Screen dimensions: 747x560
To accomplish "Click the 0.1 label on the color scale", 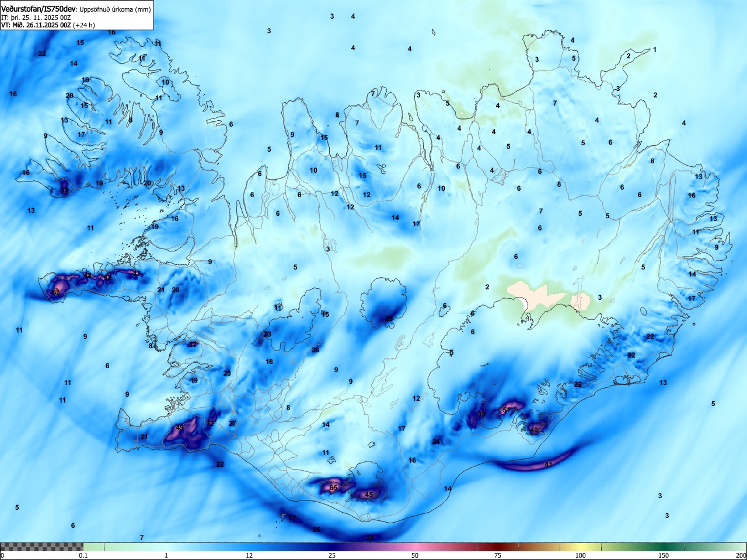I will click(83, 555).
